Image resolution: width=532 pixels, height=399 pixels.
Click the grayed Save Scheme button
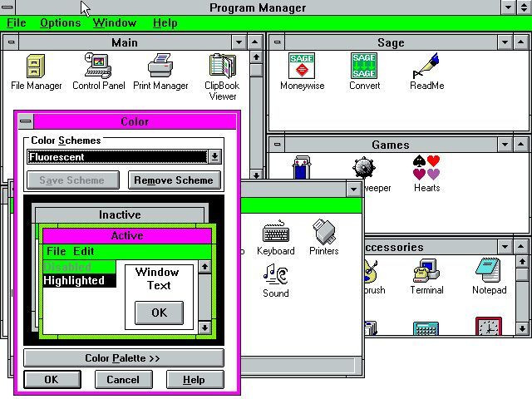(x=73, y=180)
